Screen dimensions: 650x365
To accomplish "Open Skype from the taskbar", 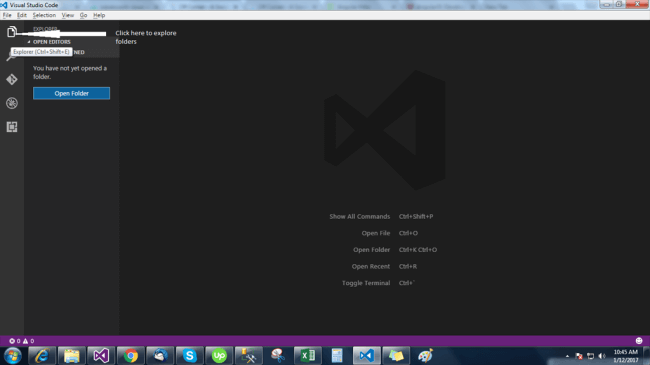I will [189, 356].
